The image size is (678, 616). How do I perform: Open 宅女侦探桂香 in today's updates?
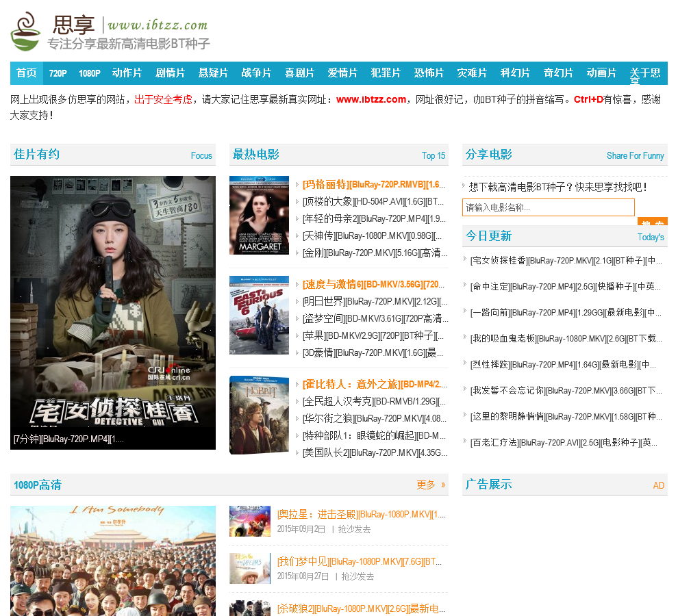click(566, 260)
